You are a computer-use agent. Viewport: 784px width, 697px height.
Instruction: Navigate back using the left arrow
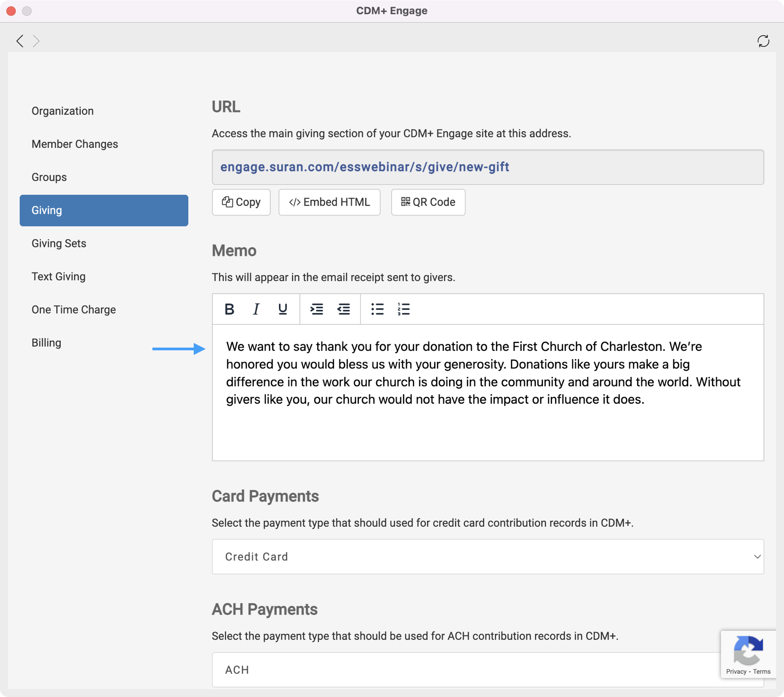click(20, 41)
